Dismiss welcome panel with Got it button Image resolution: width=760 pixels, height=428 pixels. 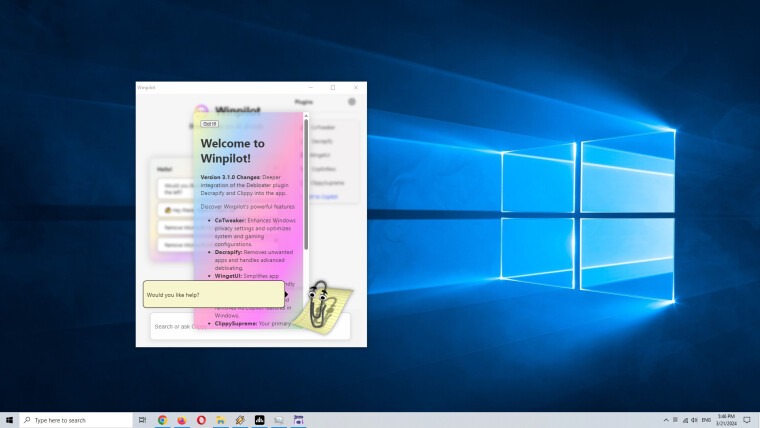(210, 124)
